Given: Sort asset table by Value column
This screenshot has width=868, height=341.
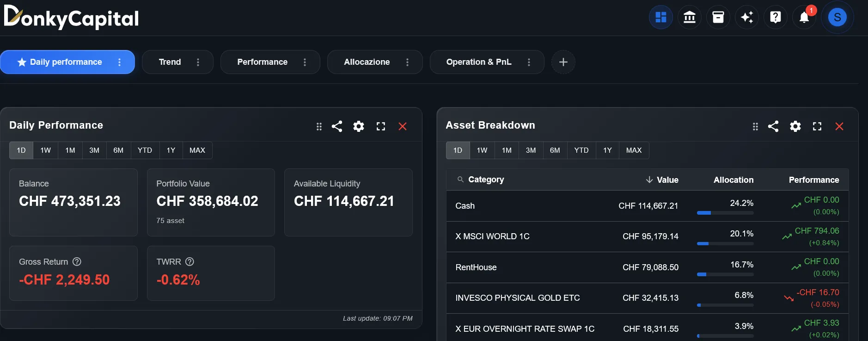Looking at the screenshot, I should [x=662, y=180].
